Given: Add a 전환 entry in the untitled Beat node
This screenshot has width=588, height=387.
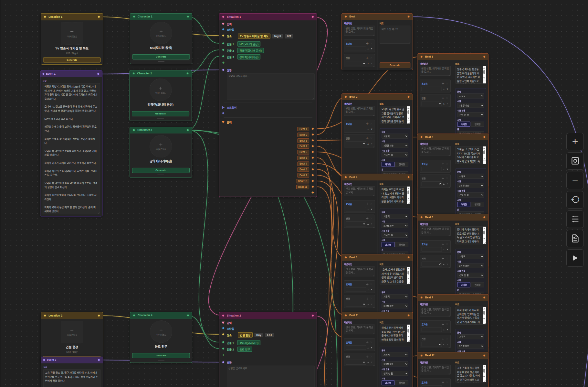Looking at the screenshot, I should pos(367,58).
